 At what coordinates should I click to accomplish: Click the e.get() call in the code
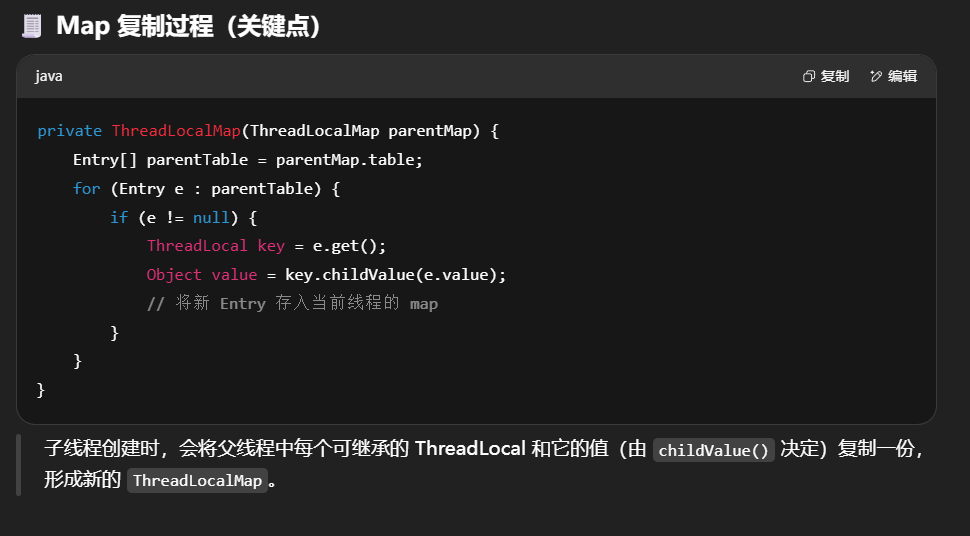349,246
